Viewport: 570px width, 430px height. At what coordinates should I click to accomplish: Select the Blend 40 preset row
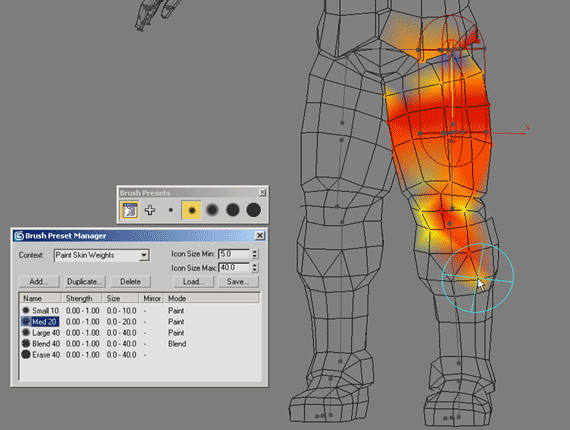coord(140,343)
